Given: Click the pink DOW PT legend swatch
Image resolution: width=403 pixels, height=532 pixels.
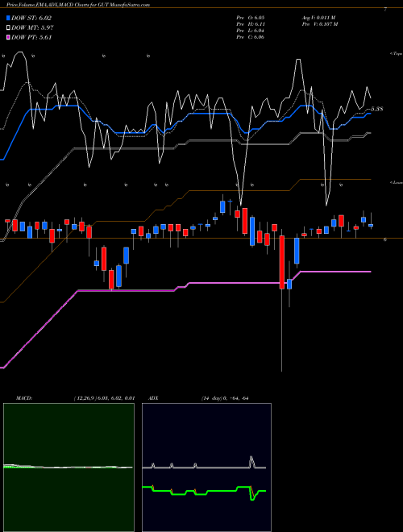Looking at the screenshot, I should [x=8, y=37].
